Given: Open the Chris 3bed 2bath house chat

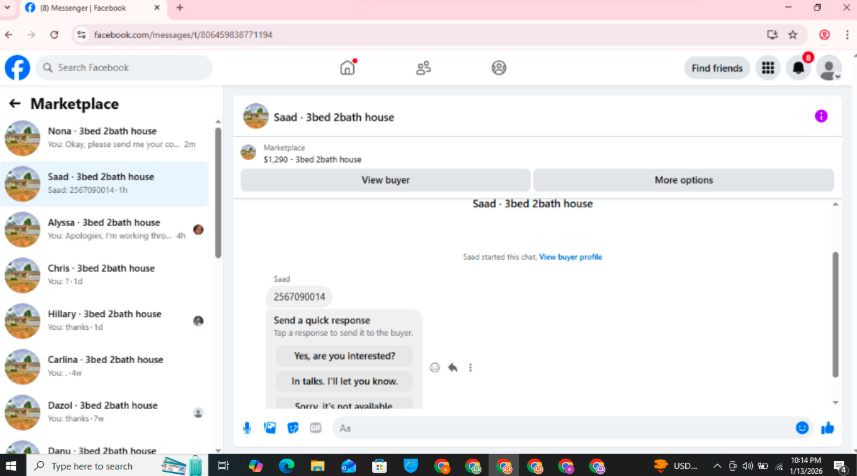Looking at the screenshot, I should (104, 275).
